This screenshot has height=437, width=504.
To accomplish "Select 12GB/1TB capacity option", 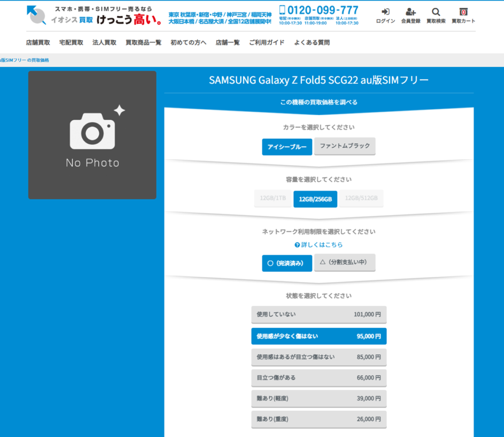I will point(273,198).
